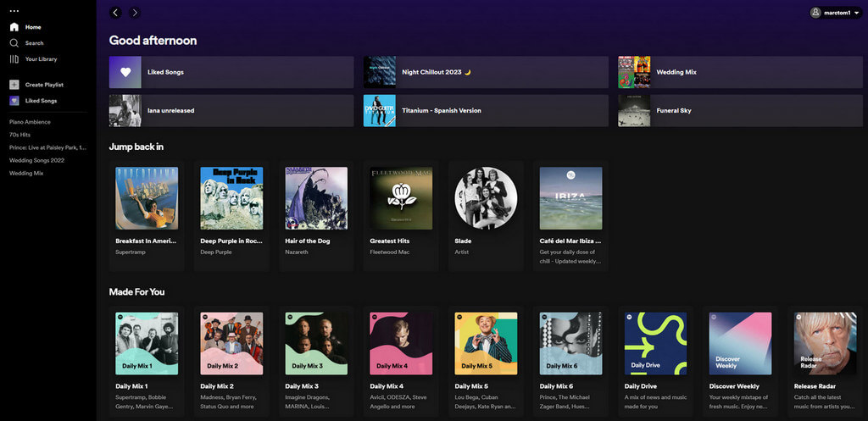Click the Breakfast In America album cover
Image resolution: width=868 pixels, height=421 pixels.
pos(147,198)
